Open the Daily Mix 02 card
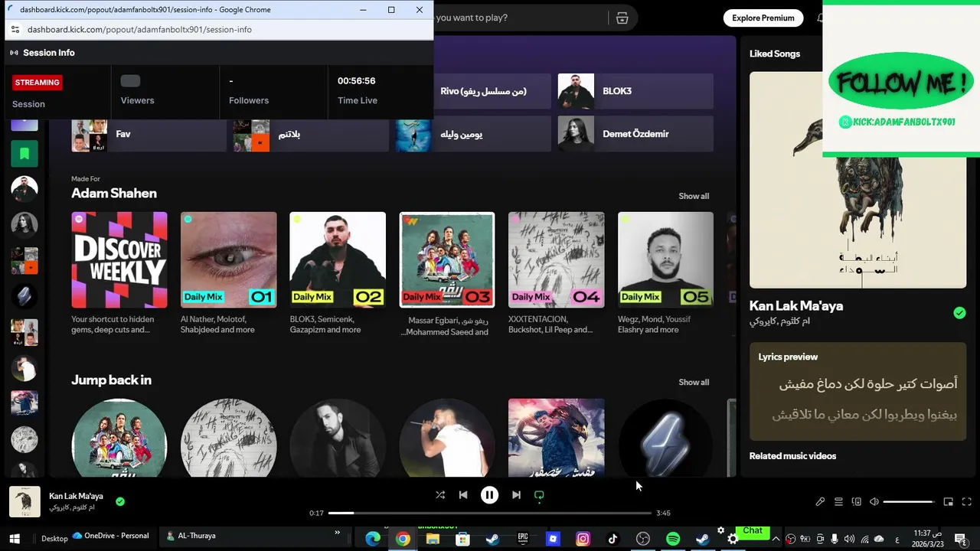Image resolution: width=980 pixels, height=551 pixels. click(x=338, y=274)
